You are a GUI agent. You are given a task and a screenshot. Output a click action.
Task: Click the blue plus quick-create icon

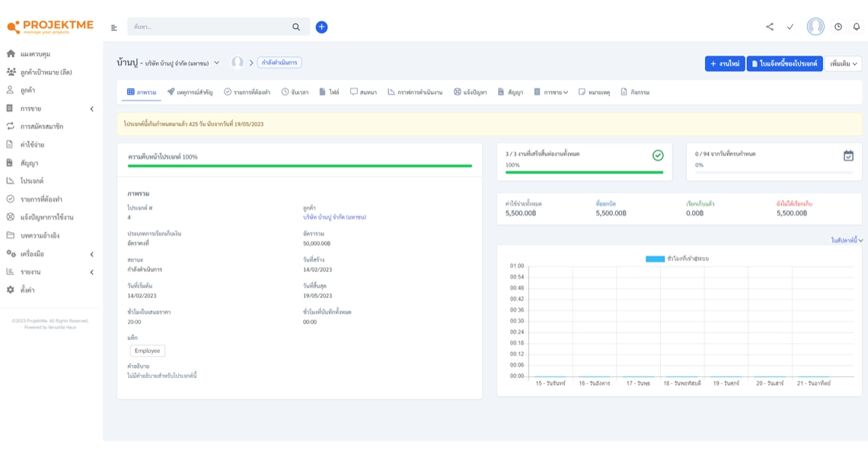321,27
